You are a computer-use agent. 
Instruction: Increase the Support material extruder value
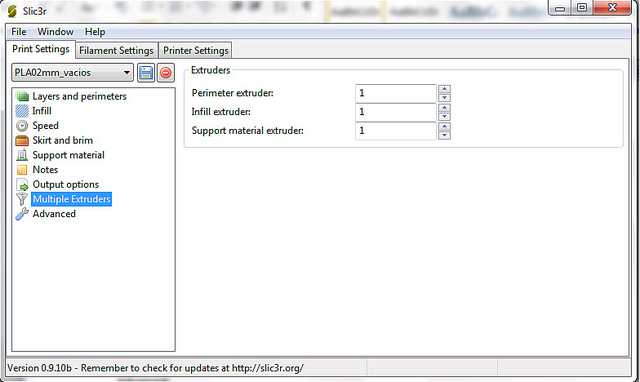444,127
